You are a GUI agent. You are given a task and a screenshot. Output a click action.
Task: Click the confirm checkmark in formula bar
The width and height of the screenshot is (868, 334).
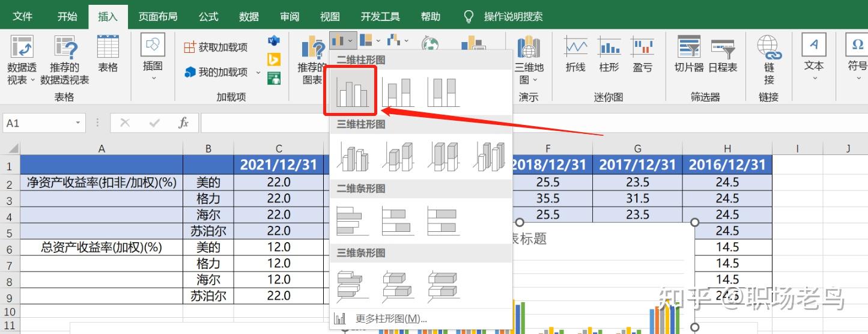[x=155, y=123]
